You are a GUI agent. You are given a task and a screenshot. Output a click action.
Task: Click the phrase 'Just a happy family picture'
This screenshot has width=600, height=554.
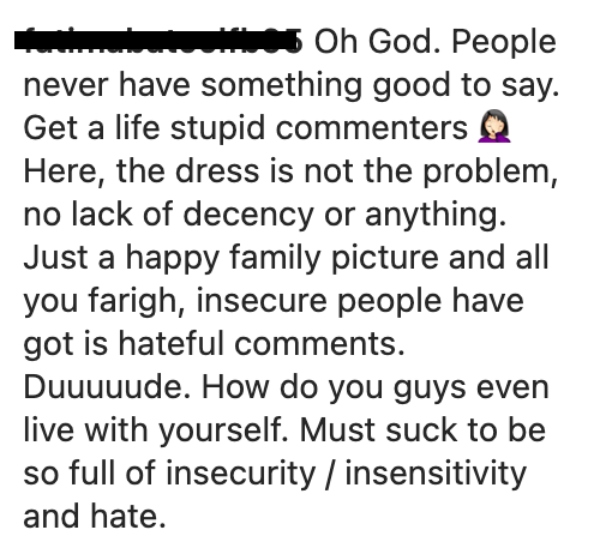point(231,258)
